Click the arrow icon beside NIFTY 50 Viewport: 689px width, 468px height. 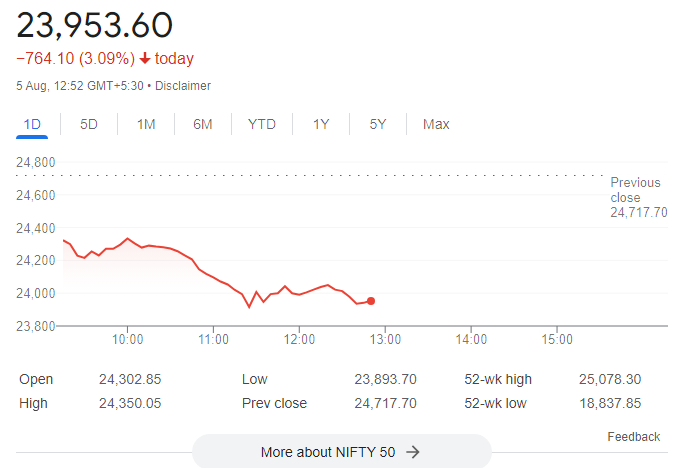point(413,452)
